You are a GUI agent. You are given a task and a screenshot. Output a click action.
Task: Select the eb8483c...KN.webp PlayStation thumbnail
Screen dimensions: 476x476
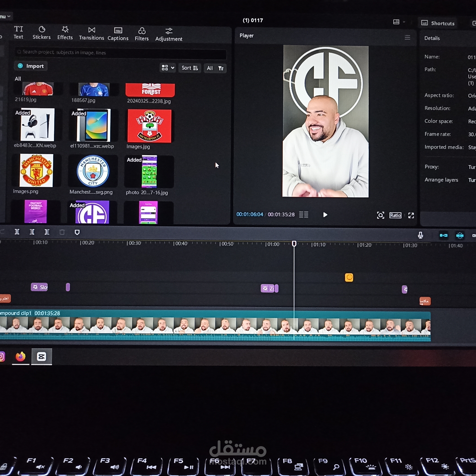click(37, 125)
